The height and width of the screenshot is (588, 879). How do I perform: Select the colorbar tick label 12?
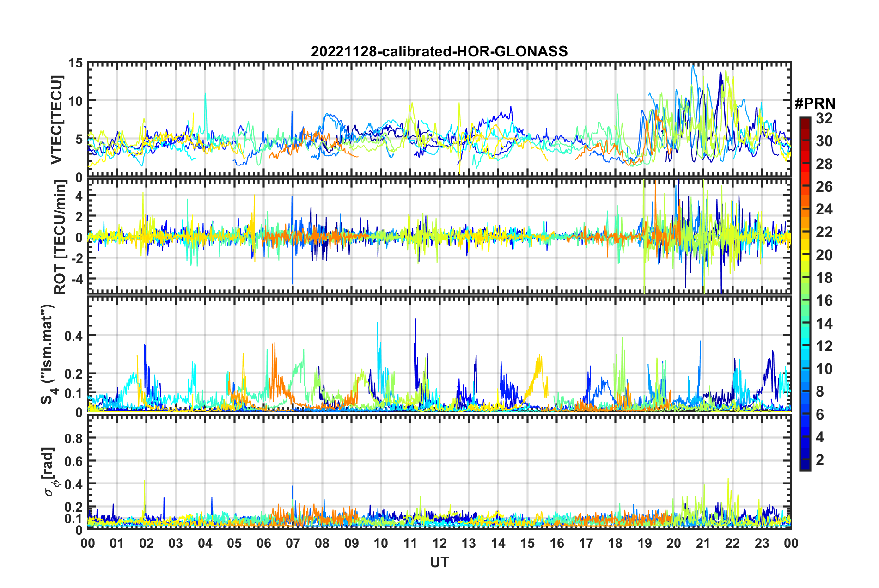coord(824,346)
